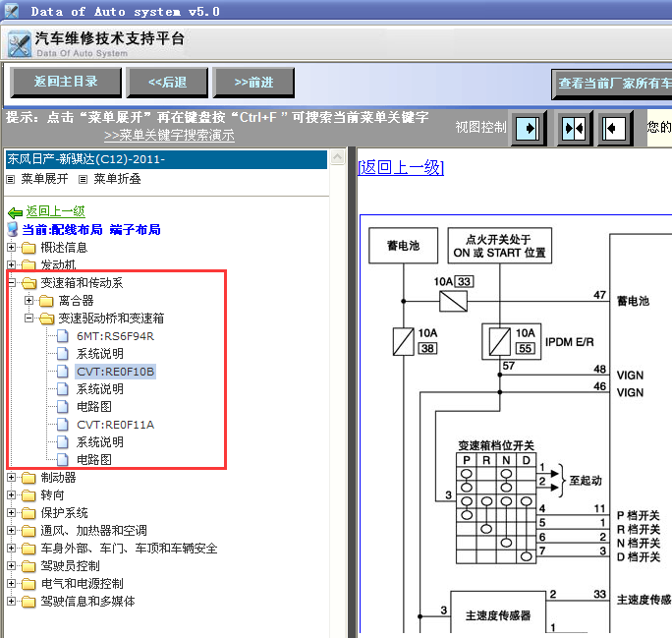This screenshot has width=672, height=638.
Task: Click the IPDM E/R label in diagram
Action: click(570, 342)
